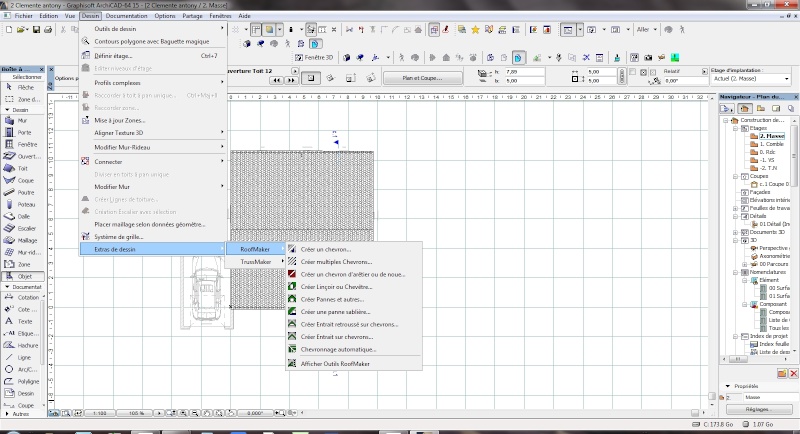800x434 pixels.
Task: Click the next arrow in info box
Action: click(x=291, y=81)
